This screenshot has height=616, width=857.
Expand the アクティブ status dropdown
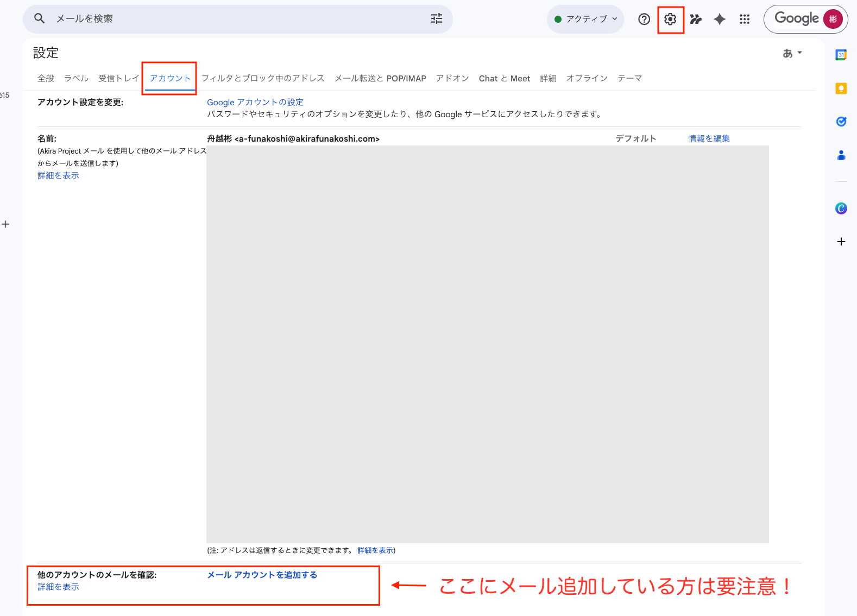click(585, 19)
